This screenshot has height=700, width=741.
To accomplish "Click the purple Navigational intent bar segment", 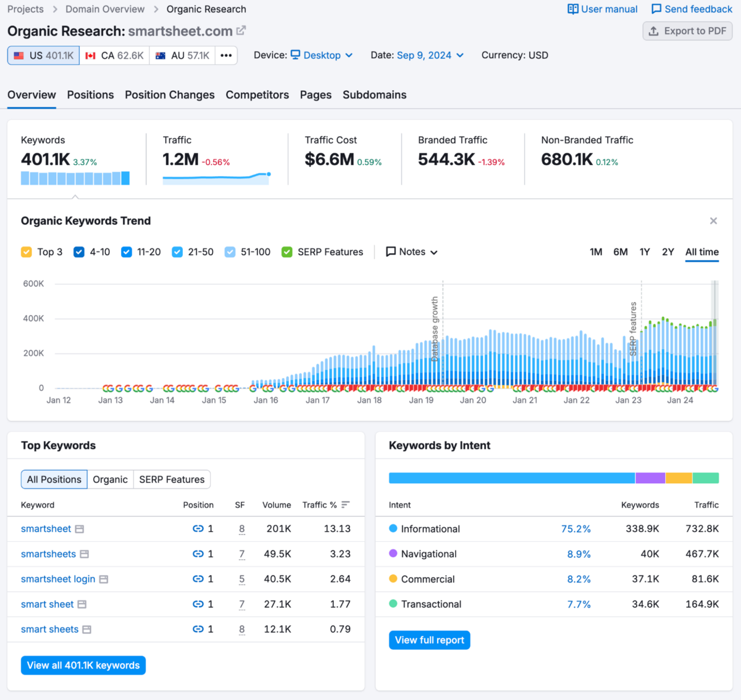I will tap(650, 478).
